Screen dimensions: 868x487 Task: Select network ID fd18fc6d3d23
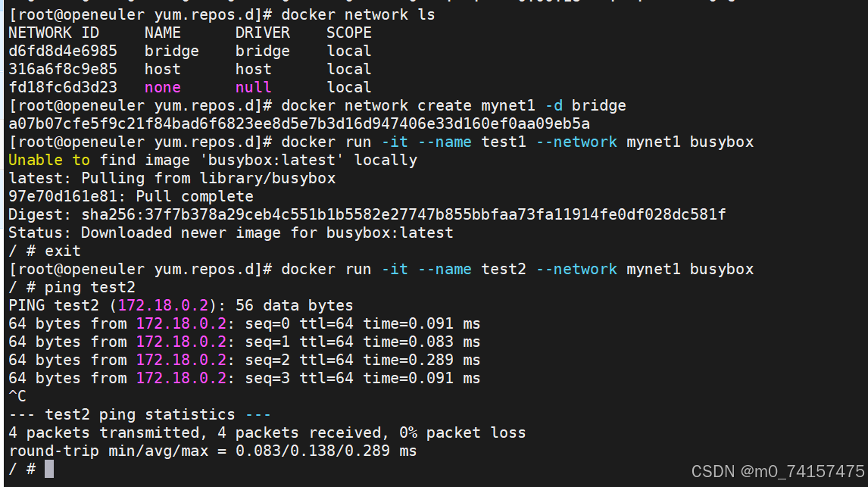pyautogui.click(x=63, y=87)
